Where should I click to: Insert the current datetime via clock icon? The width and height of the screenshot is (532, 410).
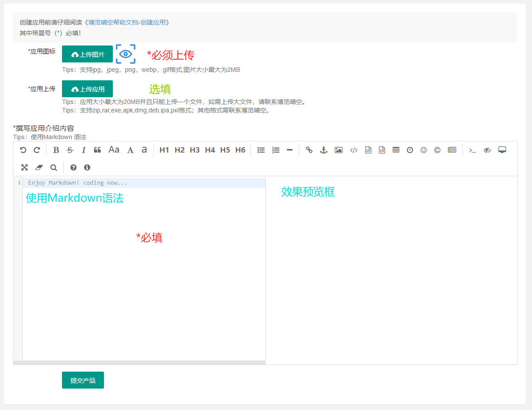[410, 150]
